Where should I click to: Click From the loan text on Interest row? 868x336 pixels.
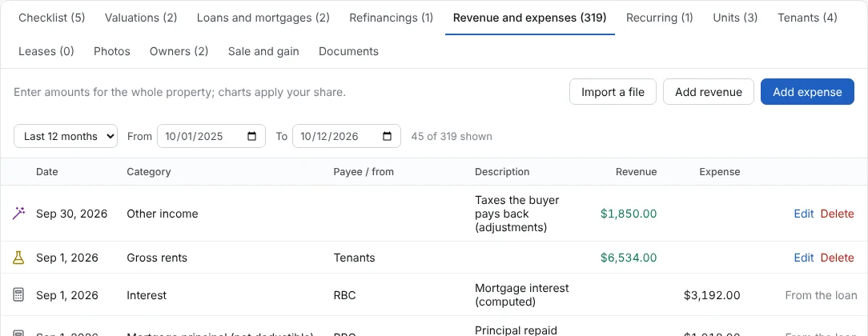pyautogui.click(x=821, y=295)
